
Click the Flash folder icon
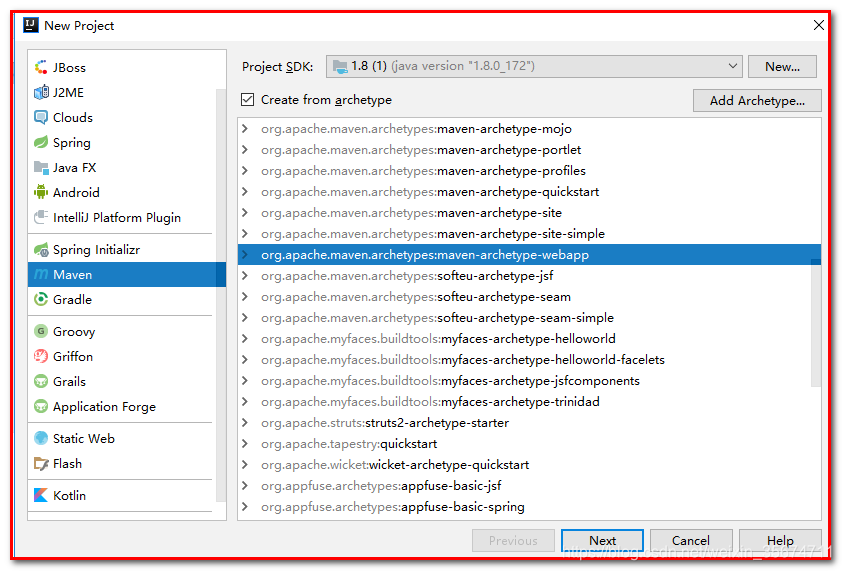click(41, 464)
